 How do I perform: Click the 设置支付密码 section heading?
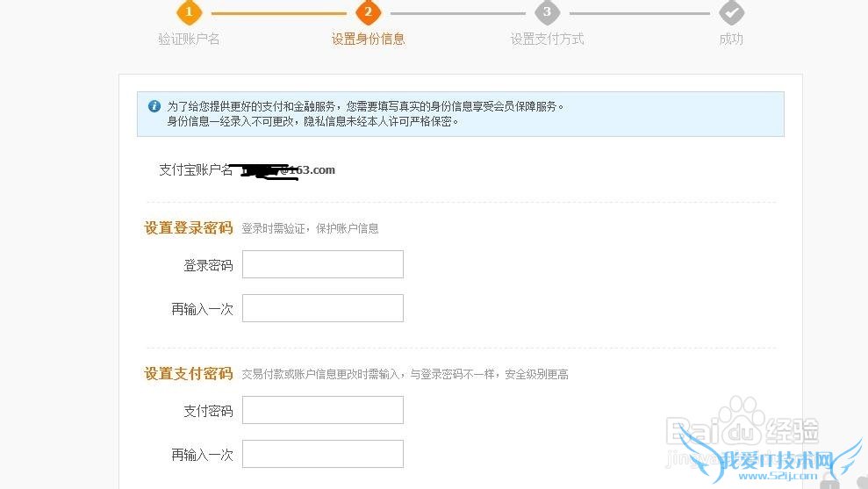tap(188, 374)
